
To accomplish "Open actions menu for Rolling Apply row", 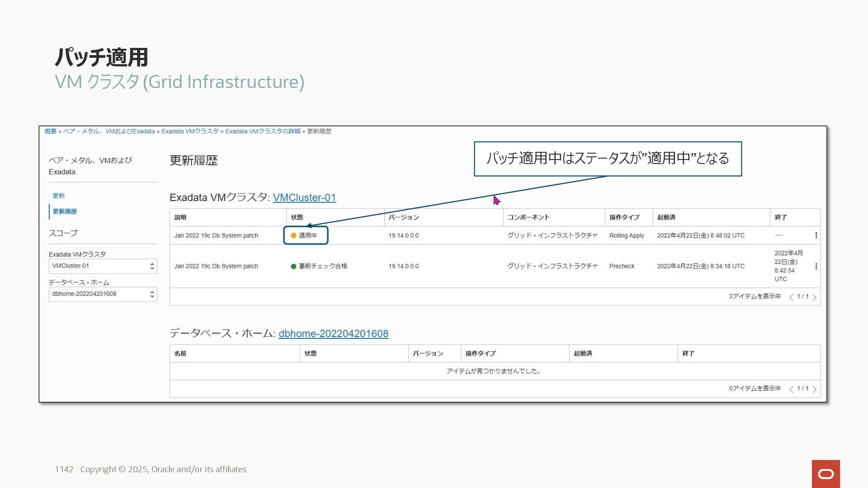I will pyautogui.click(x=816, y=235).
